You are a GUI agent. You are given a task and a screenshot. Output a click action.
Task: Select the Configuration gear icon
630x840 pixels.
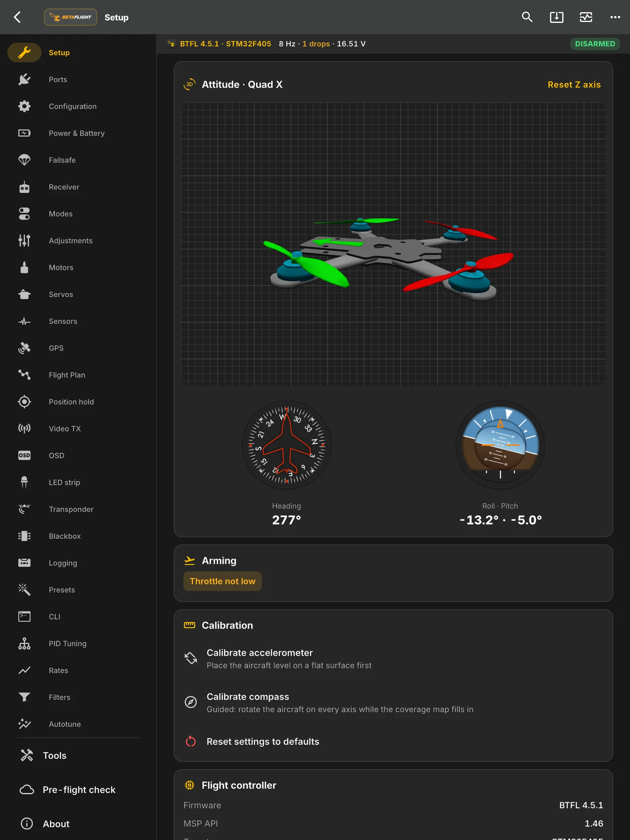pyautogui.click(x=24, y=106)
